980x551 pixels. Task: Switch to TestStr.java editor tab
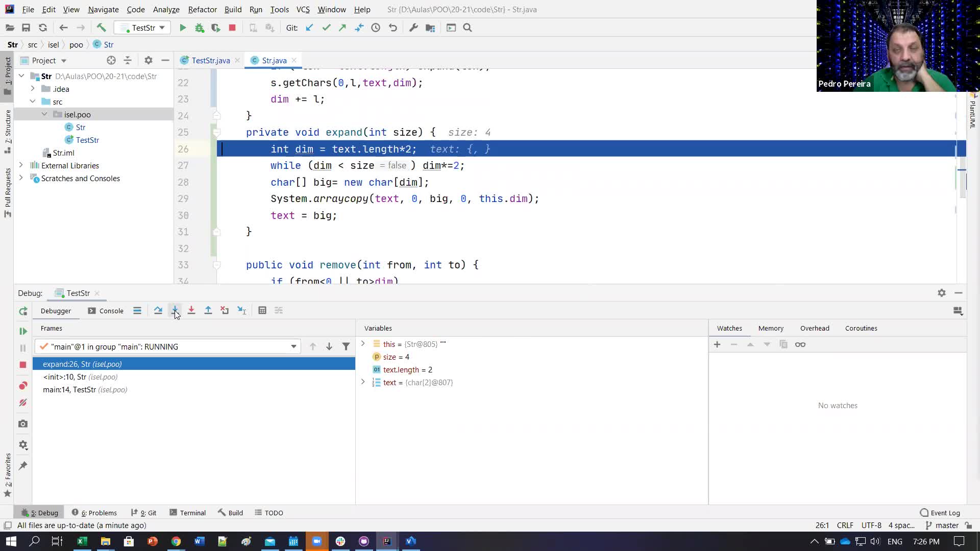point(210,60)
